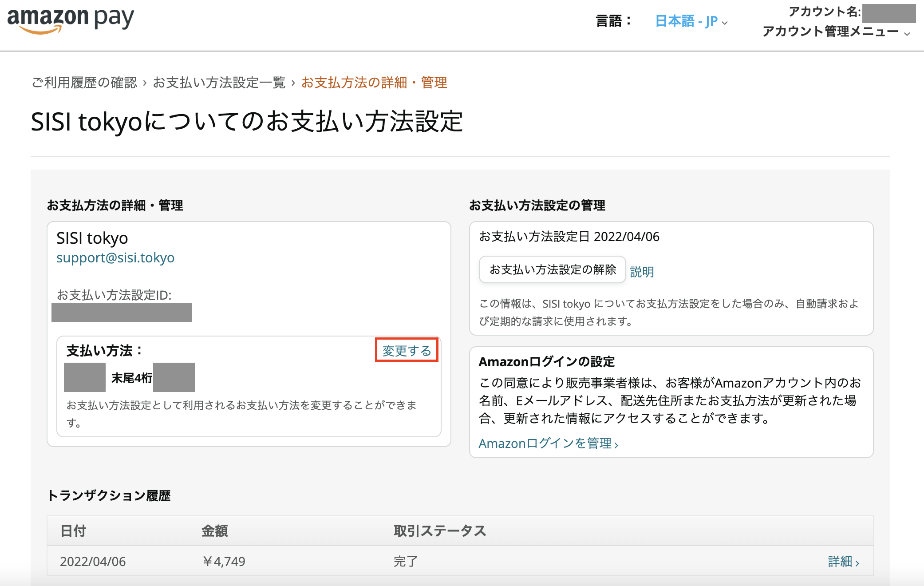Click the 金額 column header

[215, 531]
